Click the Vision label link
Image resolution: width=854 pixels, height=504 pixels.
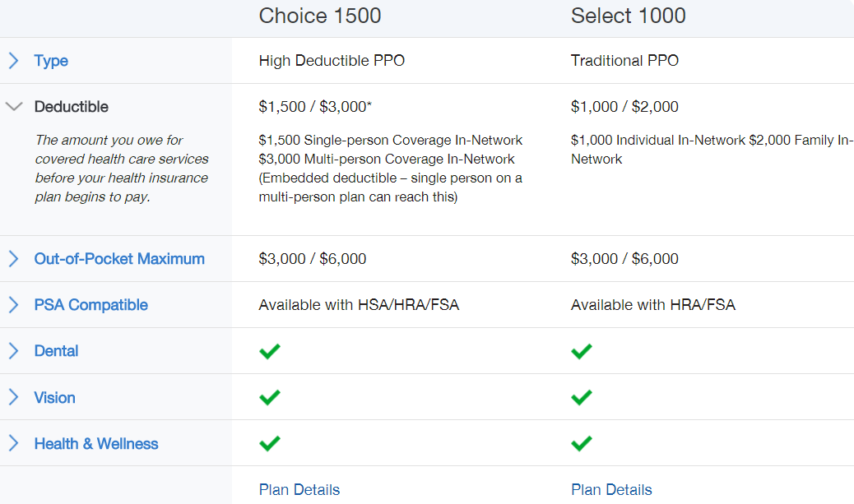pyautogui.click(x=54, y=398)
